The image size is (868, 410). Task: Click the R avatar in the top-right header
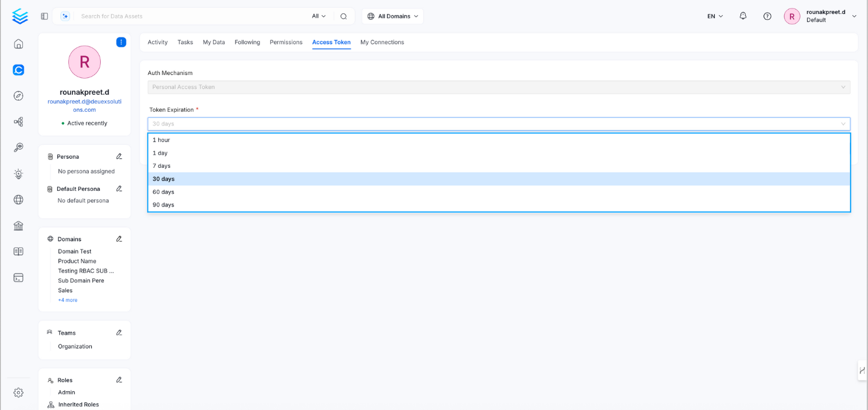[x=792, y=16]
